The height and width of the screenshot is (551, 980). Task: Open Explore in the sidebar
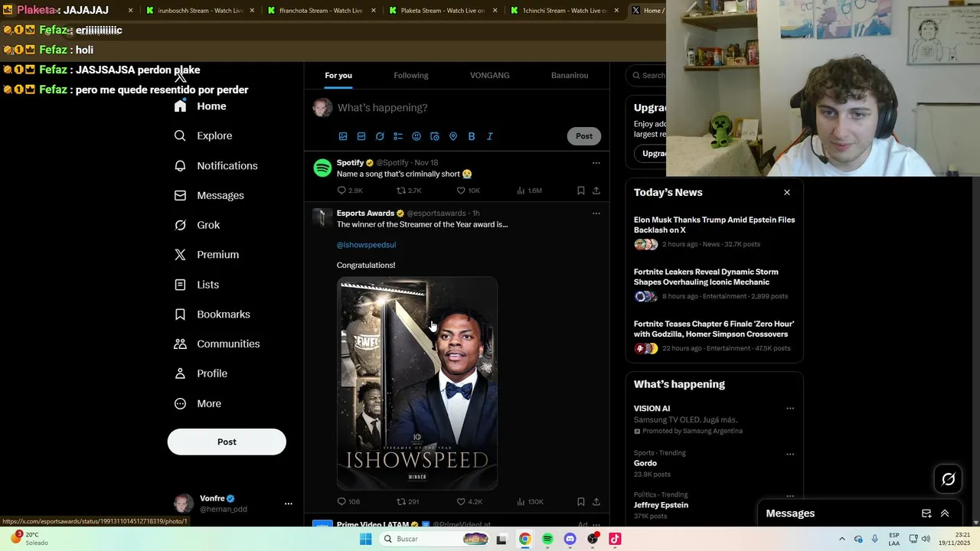(204, 135)
